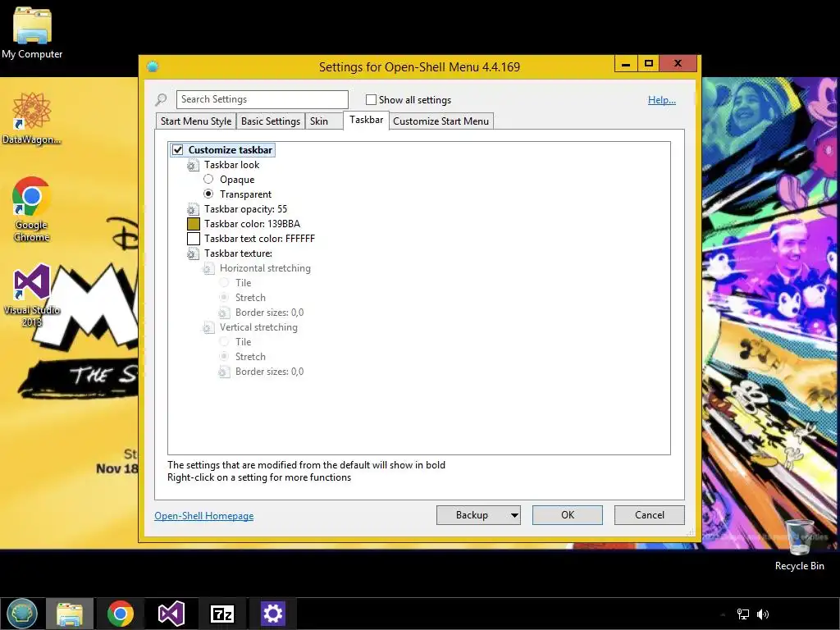Click the gear icon beside Taskbar opacity
The height and width of the screenshot is (630, 840).
click(193, 209)
